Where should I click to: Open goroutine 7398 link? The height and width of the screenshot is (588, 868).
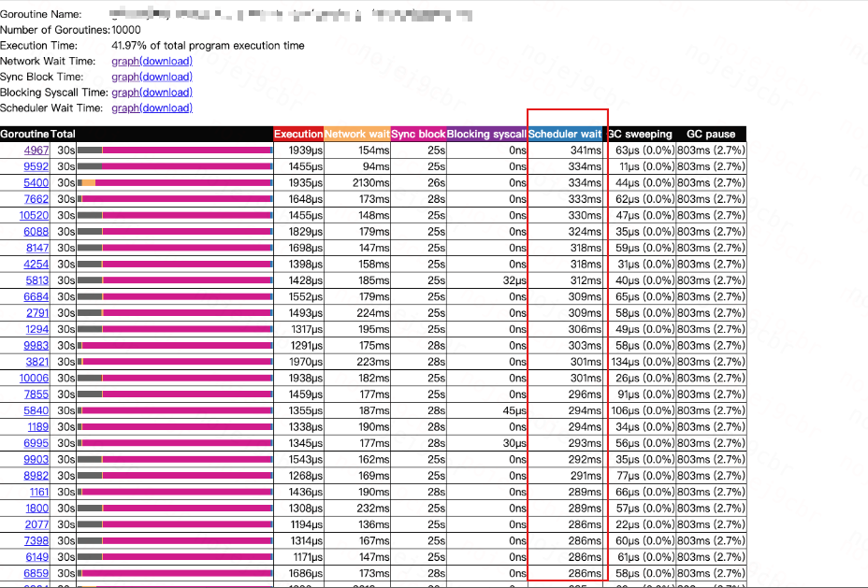(x=36, y=541)
